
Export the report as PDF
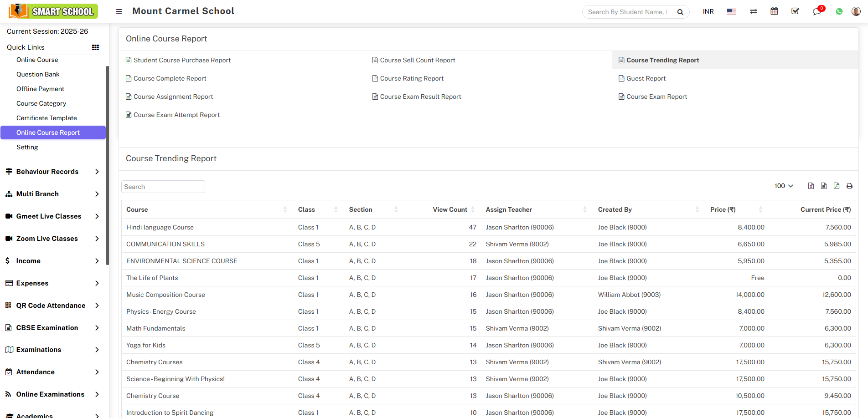837,186
